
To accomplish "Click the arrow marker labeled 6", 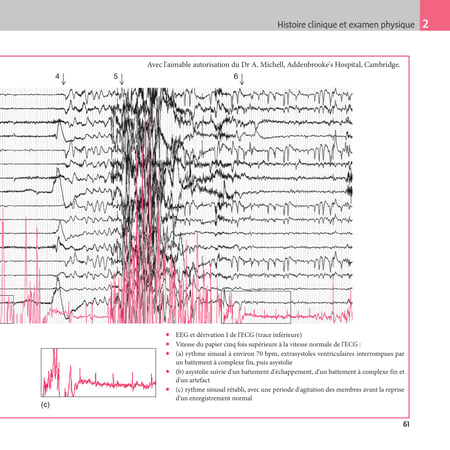I will [239, 78].
